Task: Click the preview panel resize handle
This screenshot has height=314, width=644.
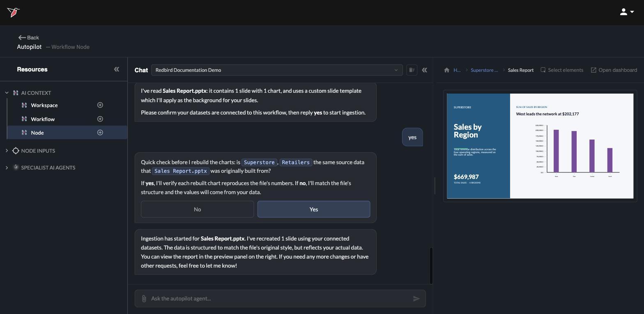Action: coord(435,186)
